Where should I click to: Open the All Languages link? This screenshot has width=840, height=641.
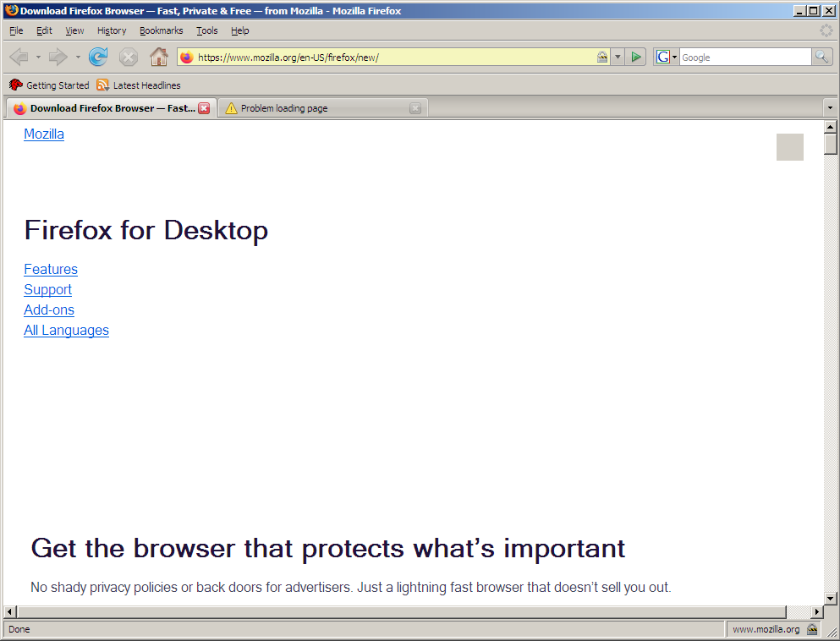[x=67, y=331]
